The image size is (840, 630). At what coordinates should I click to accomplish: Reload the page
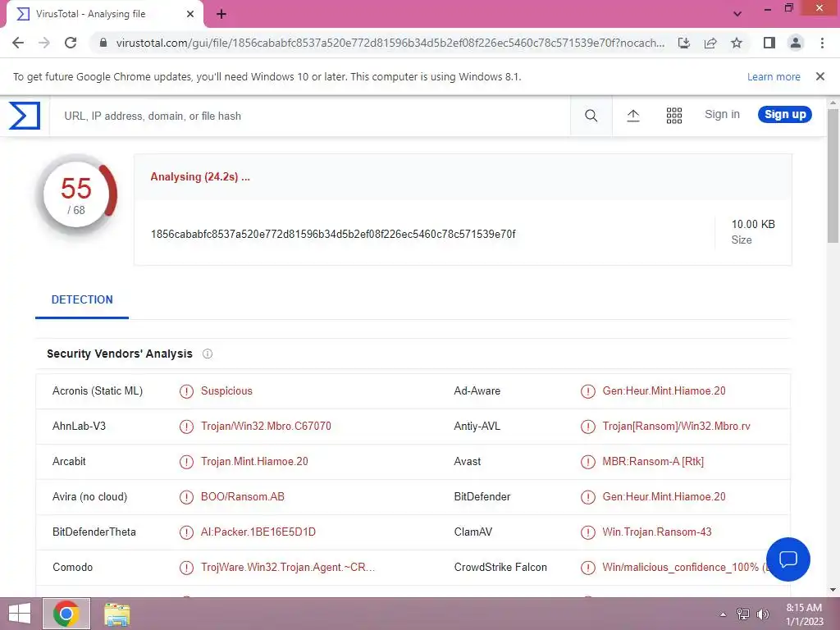(71, 43)
